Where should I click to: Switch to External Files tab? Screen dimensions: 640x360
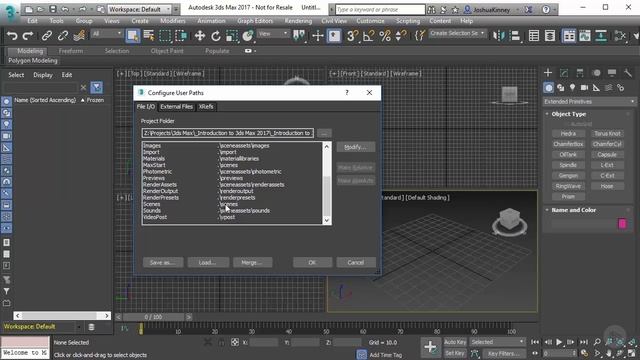[176, 107]
